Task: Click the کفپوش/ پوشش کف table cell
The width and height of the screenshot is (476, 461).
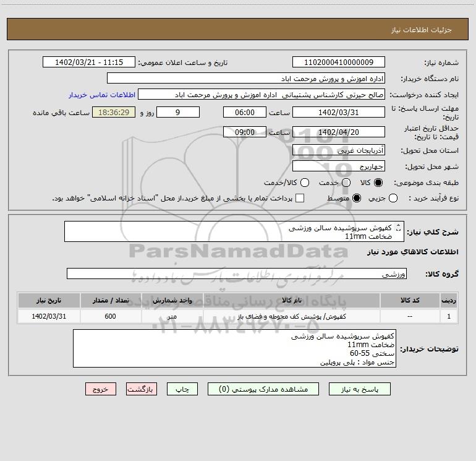Action: [291, 316]
